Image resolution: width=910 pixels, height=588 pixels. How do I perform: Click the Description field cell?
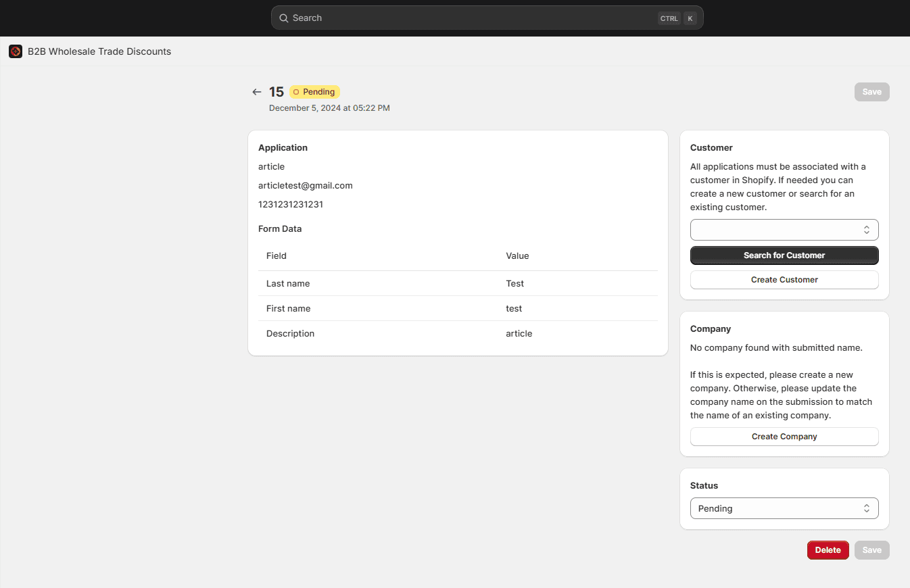point(291,333)
